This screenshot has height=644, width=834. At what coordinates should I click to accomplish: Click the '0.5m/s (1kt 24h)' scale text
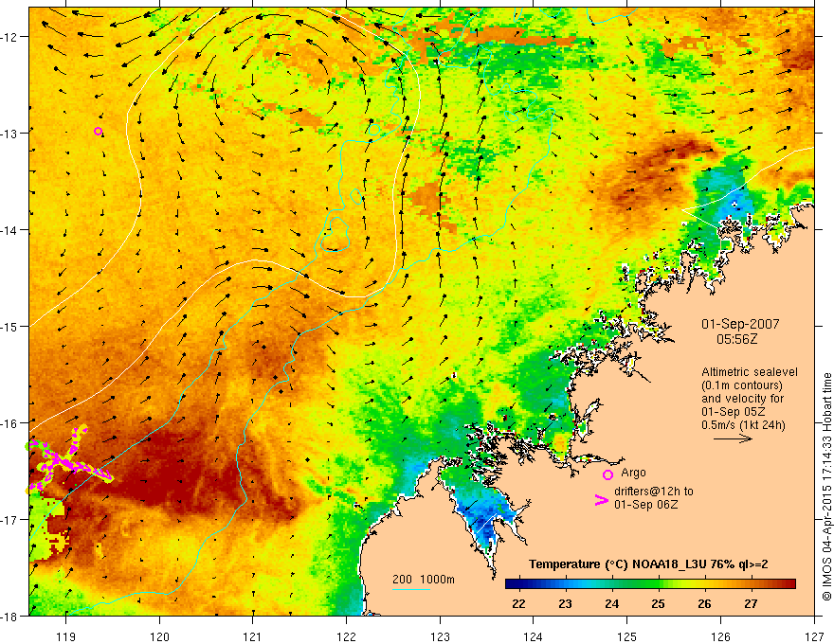point(744,425)
